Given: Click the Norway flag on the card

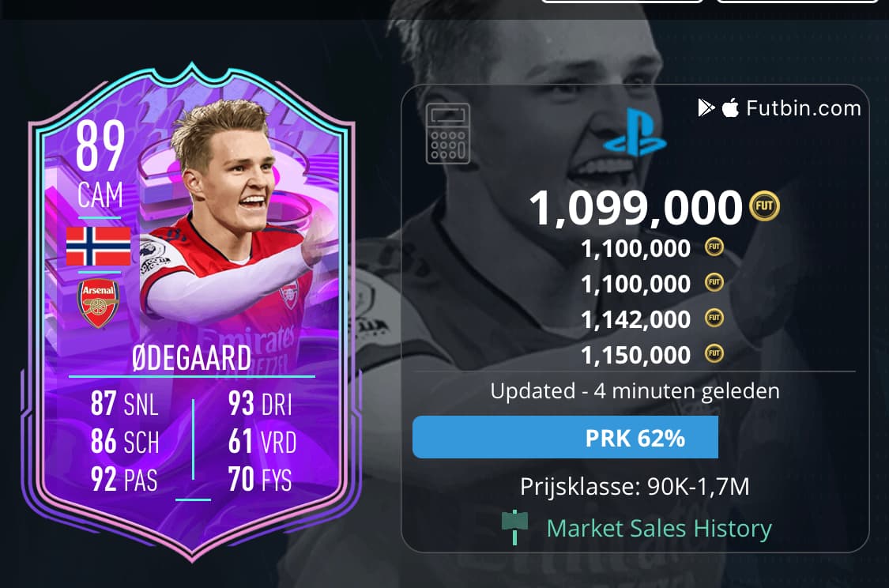Looking at the screenshot, I should [x=98, y=247].
